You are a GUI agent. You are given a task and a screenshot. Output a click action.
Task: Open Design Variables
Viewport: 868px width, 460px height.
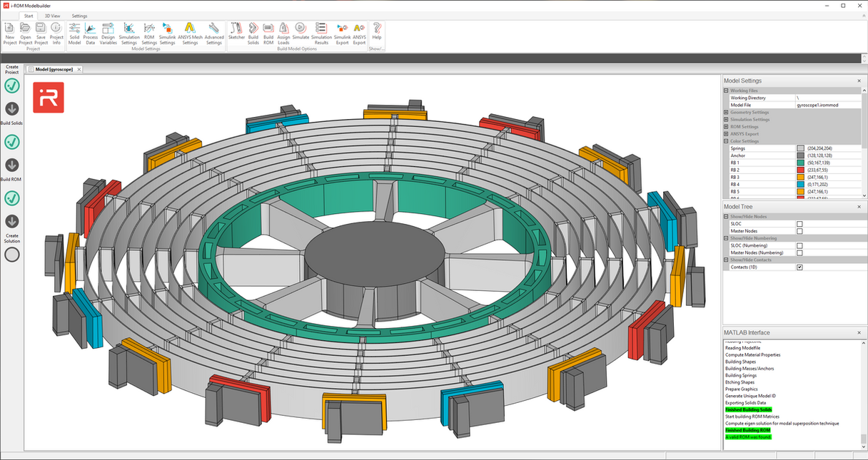tap(108, 33)
